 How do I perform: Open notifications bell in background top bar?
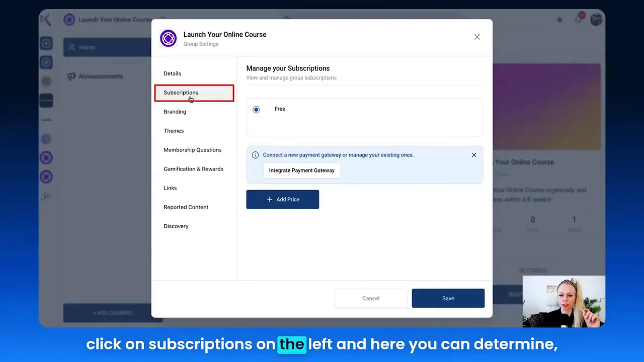(x=579, y=19)
